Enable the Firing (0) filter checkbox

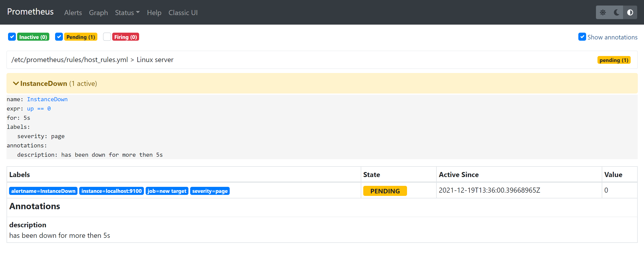coord(107,37)
